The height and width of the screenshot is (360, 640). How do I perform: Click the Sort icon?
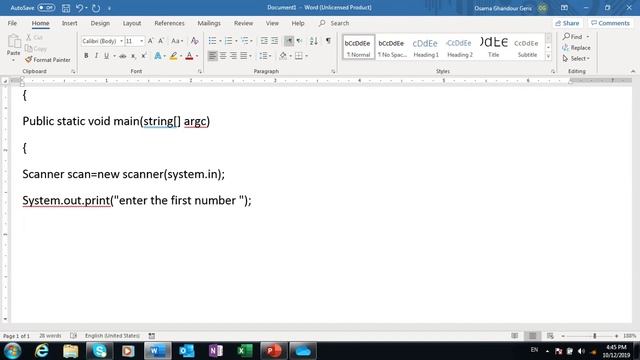click(313, 41)
